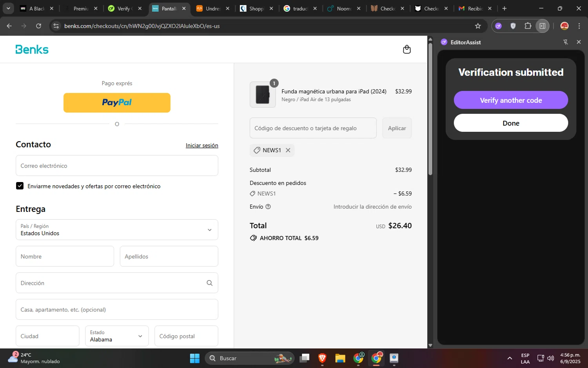Screen dimensions: 588x368
Task: Pay with the PayPal express button
Action: coord(117,103)
